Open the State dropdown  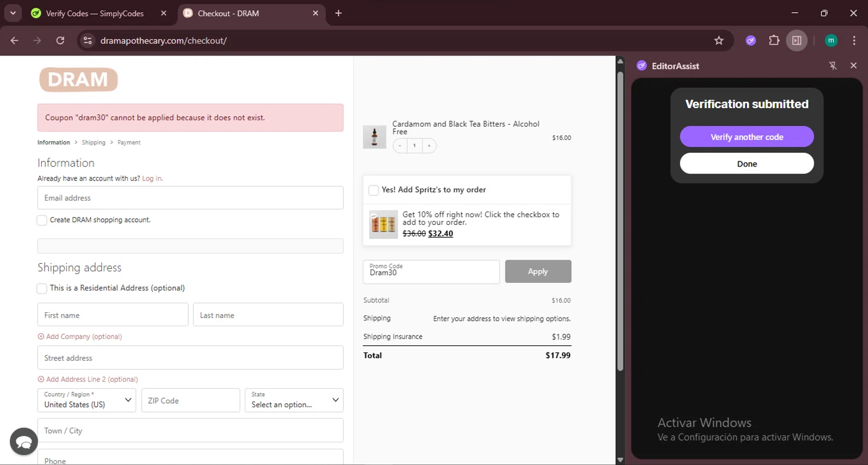[x=294, y=400]
